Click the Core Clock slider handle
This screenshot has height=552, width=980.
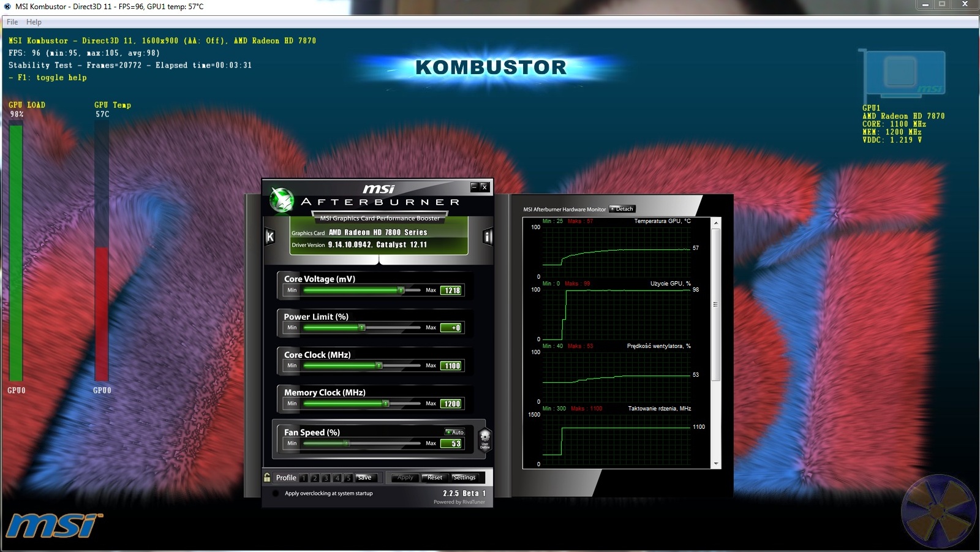click(x=379, y=366)
